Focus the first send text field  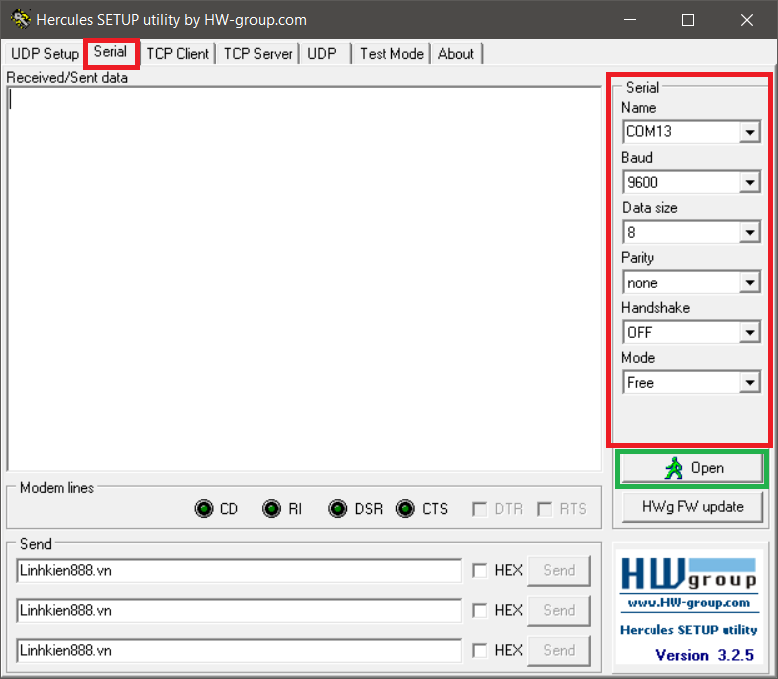tap(239, 571)
